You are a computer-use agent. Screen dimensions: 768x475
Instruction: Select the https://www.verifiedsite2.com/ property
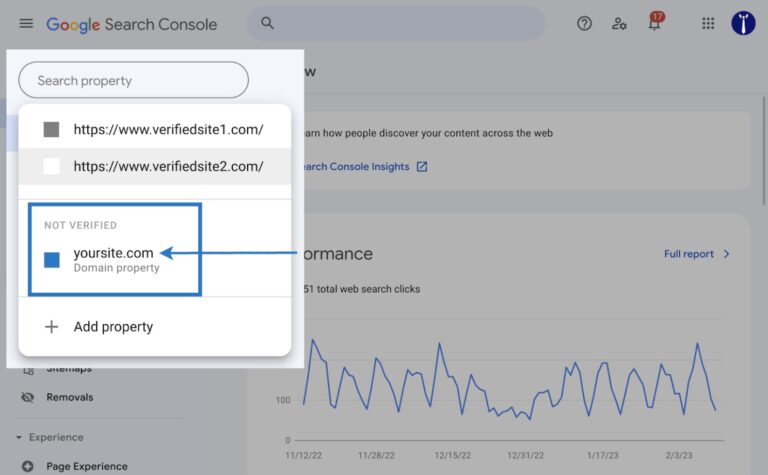point(168,166)
